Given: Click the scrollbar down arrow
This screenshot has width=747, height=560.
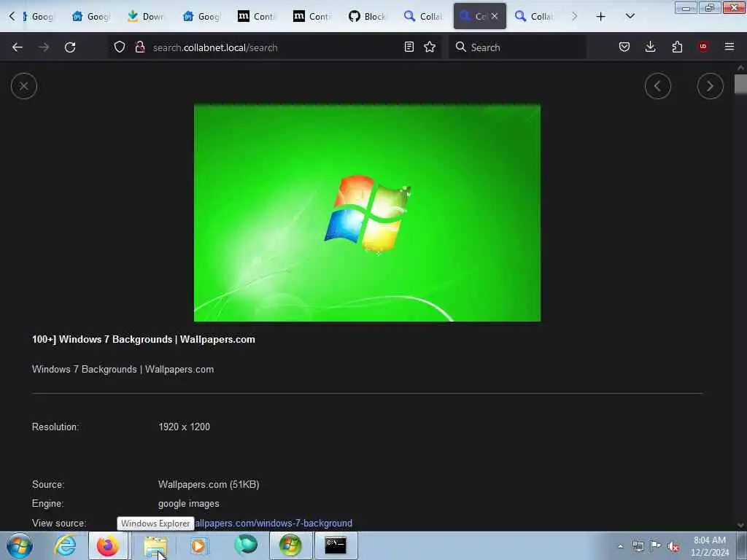Looking at the screenshot, I should pos(740,526).
